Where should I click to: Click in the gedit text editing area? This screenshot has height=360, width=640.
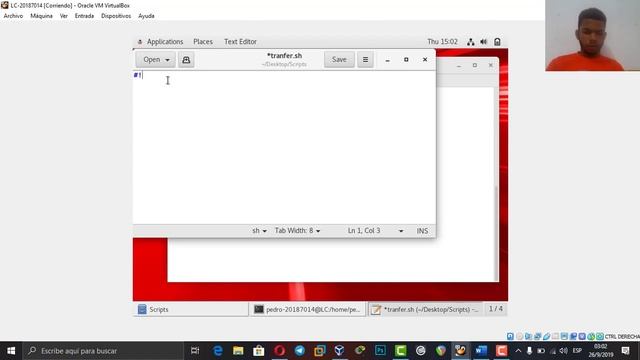284,147
